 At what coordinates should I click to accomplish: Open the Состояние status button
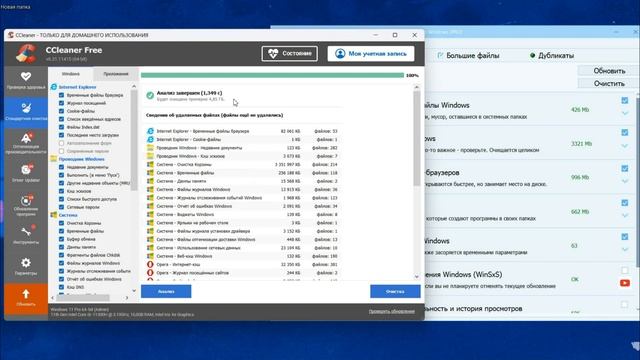[289, 53]
